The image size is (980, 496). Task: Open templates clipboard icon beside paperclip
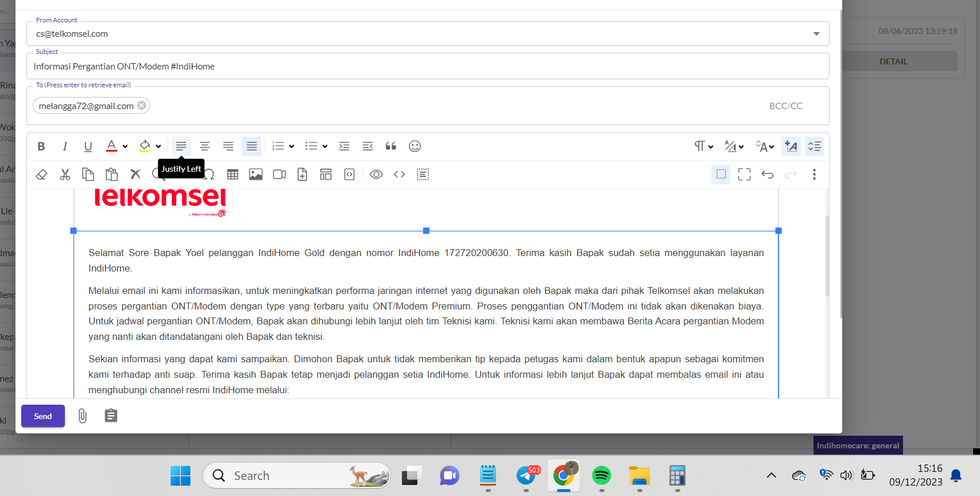[111, 416]
